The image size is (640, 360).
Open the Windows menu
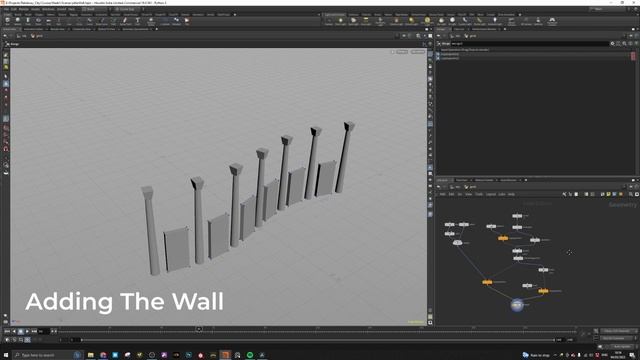point(48,9)
